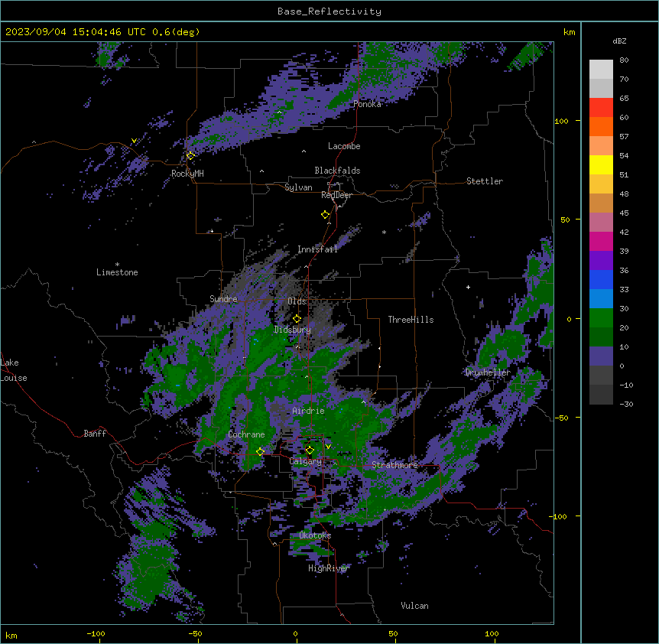The height and width of the screenshot is (644, 659).
Task: Click the magenta 42 dBZ legend swatch
Action: tap(601, 241)
